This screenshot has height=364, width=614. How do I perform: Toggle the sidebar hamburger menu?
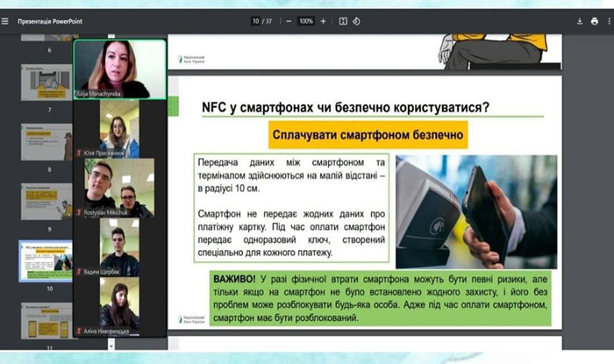6,20
